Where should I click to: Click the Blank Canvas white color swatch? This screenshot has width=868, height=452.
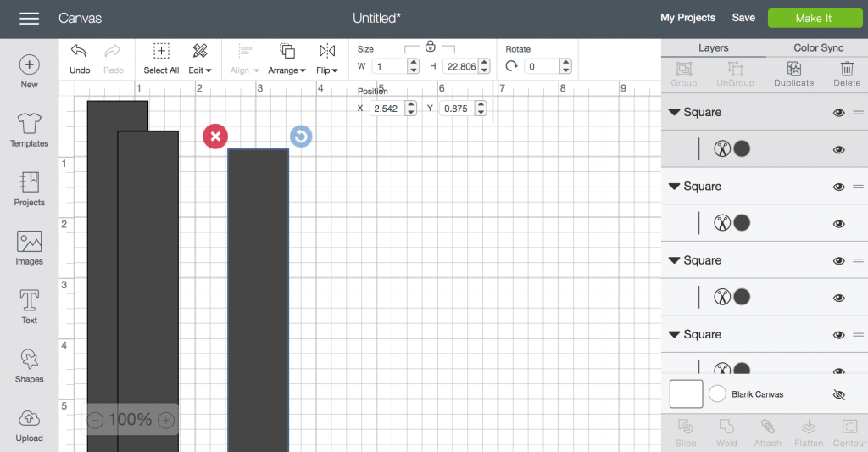pos(686,394)
